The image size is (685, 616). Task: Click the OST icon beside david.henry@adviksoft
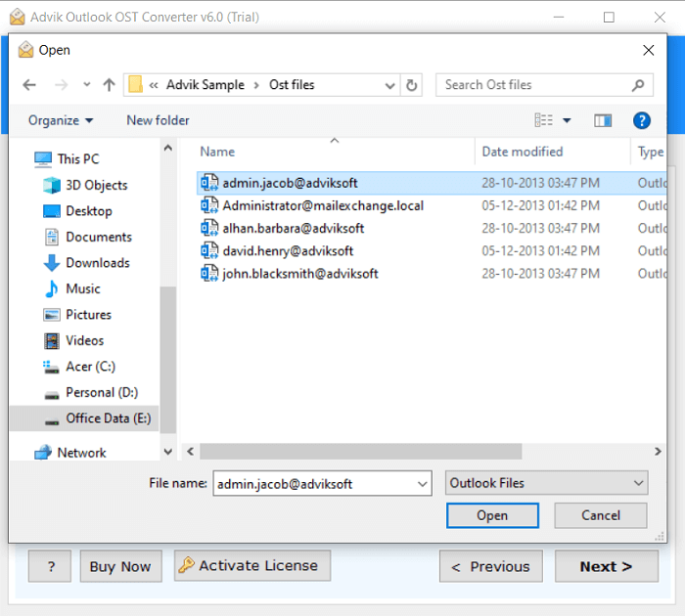[x=209, y=250]
